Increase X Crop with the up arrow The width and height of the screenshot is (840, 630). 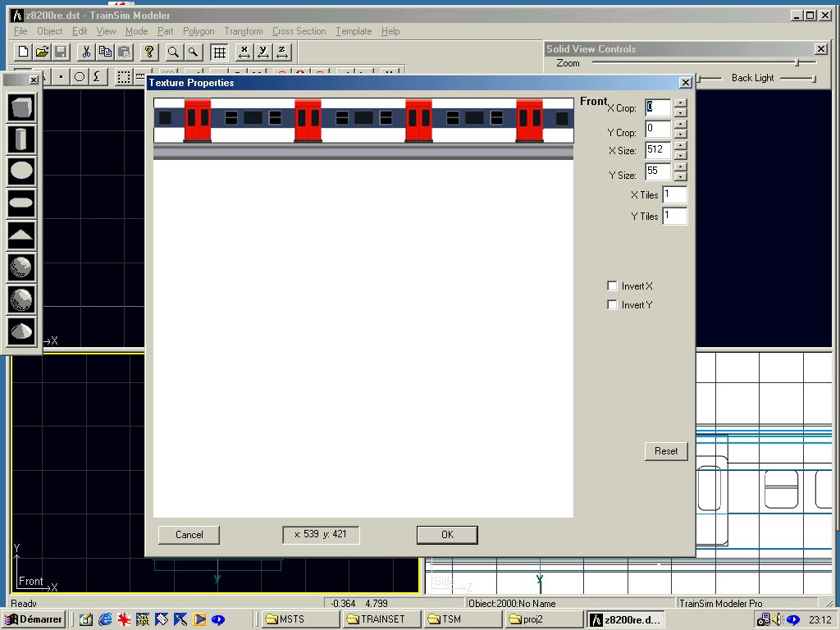680,103
